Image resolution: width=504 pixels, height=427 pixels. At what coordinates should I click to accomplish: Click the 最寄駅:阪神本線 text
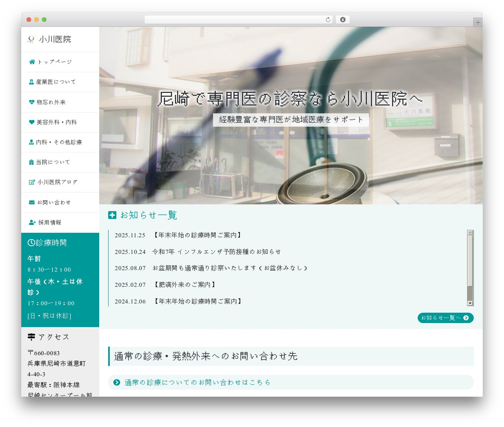point(54,385)
